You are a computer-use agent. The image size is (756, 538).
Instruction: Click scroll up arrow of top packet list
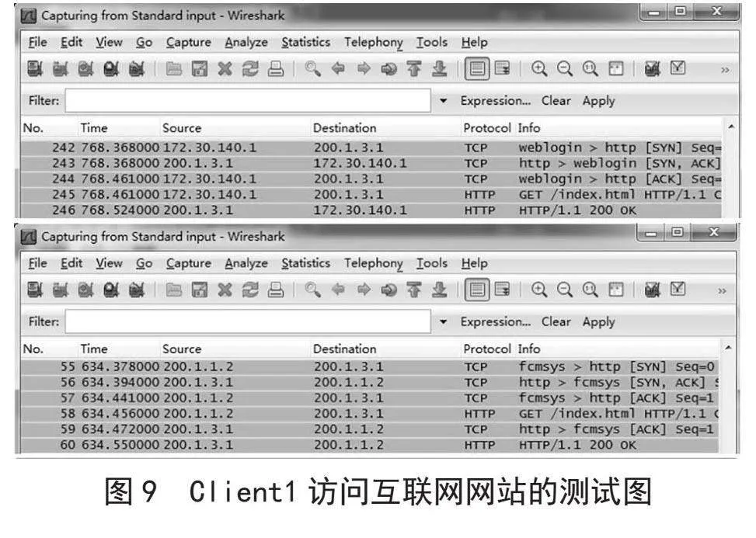point(731,127)
